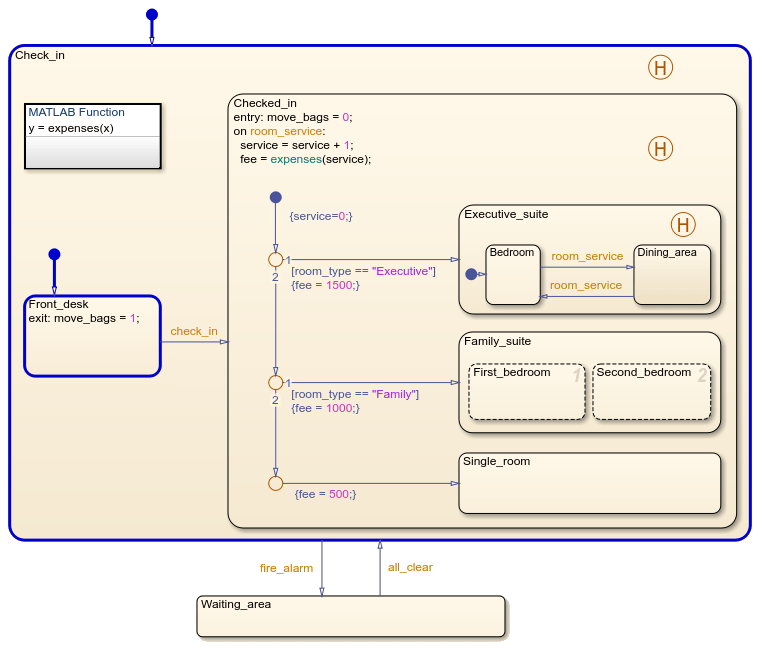Click the connective junction beside the Executive condition
The height and width of the screenshot is (650, 762).
(x=275, y=259)
